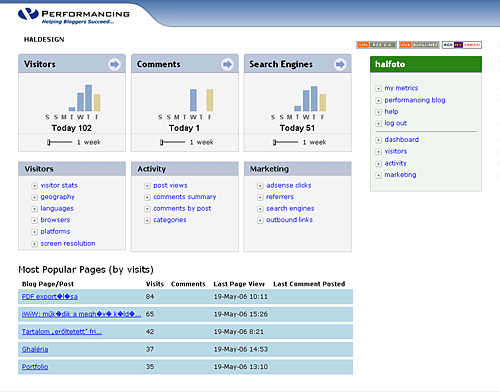Open the search engines marketing link
The height and width of the screenshot is (392, 500).
click(290, 209)
